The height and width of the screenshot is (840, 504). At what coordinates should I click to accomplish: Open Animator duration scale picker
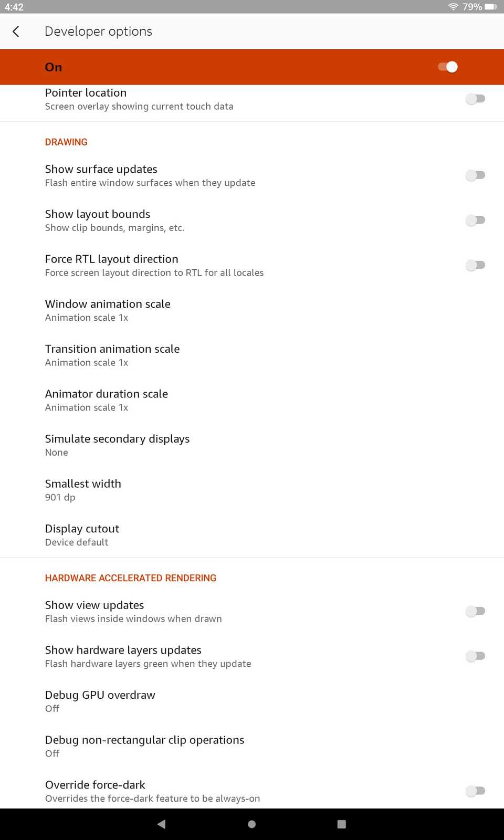click(107, 400)
